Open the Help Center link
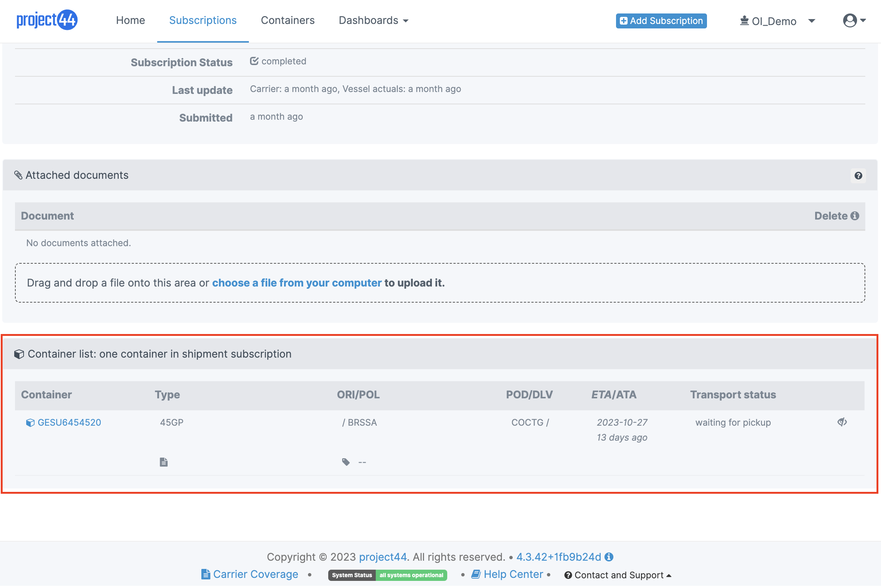The height and width of the screenshot is (588, 881). [x=507, y=575]
